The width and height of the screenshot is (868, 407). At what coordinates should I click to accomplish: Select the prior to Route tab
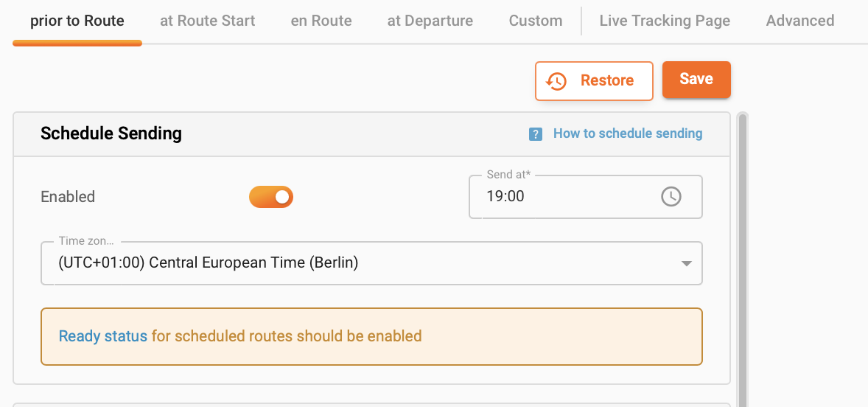77,21
